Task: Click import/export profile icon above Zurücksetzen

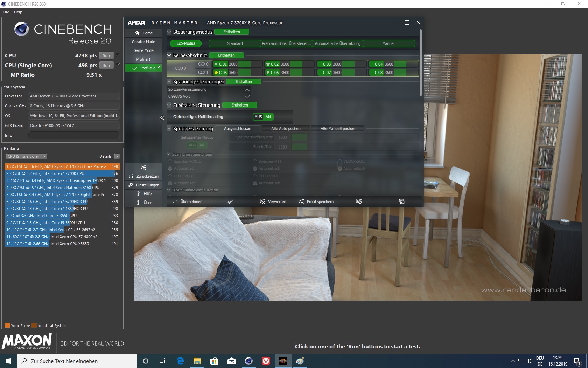Action: tap(143, 168)
